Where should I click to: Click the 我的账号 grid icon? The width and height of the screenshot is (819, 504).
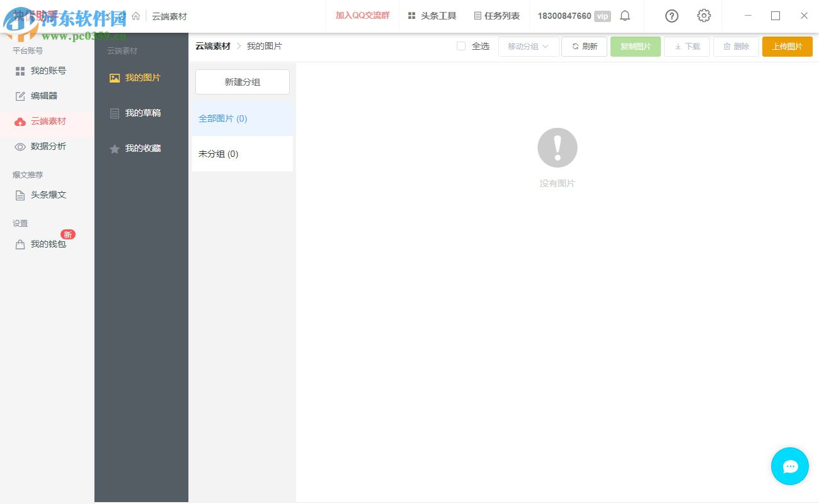coord(20,71)
